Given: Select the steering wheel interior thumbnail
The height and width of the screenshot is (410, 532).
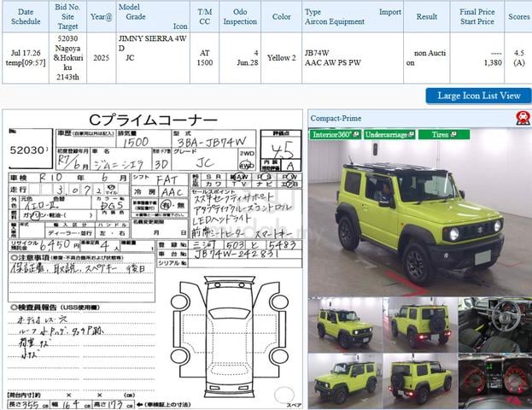Looking at the screenshot, I should (x=495, y=325).
